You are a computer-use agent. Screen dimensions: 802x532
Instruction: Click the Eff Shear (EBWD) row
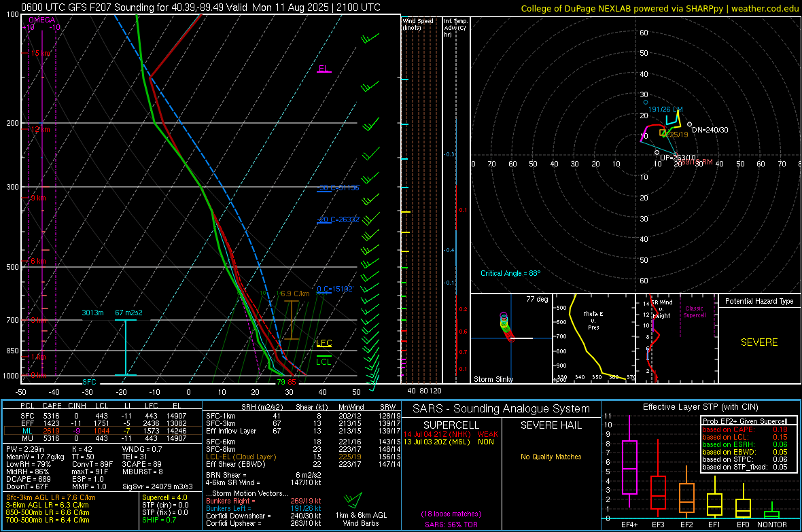point(303,464)
